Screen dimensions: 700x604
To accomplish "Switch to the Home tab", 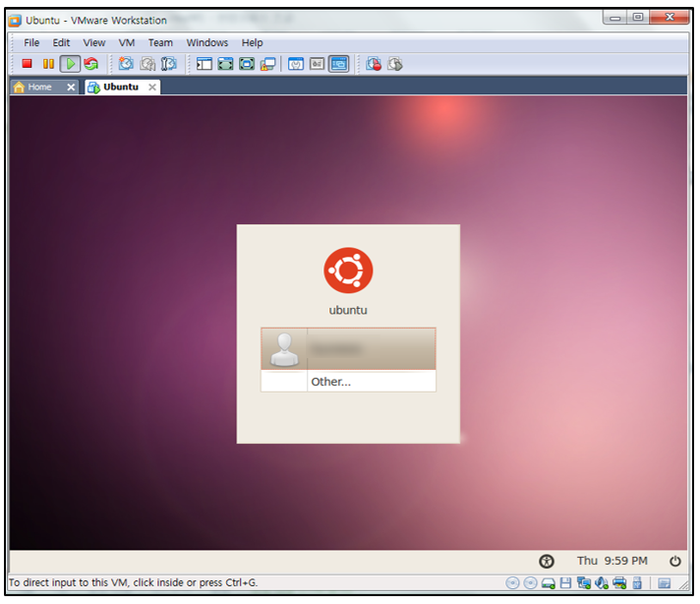I will [38, 88].
